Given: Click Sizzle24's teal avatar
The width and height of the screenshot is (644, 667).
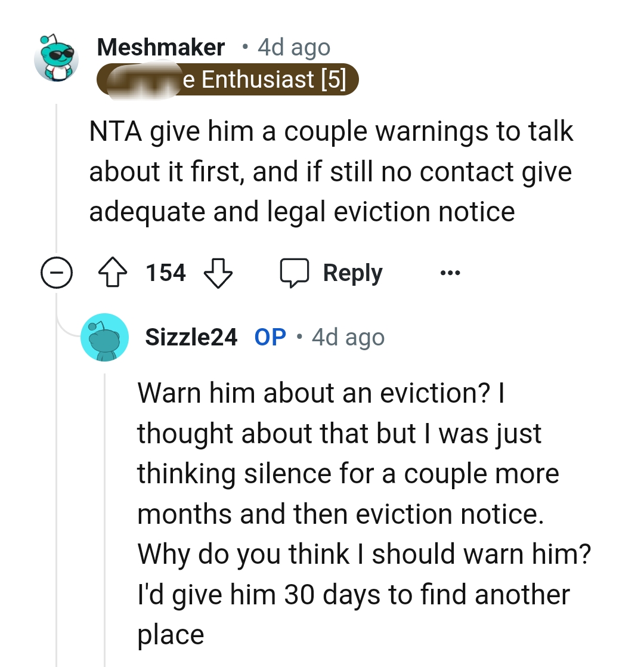Looking at the screenshot, I should pyautogui.click(x=105, y=337).
